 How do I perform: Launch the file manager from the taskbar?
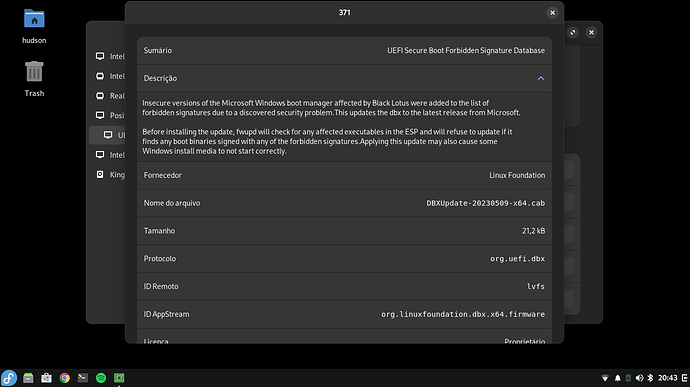[x=28, y=378]
